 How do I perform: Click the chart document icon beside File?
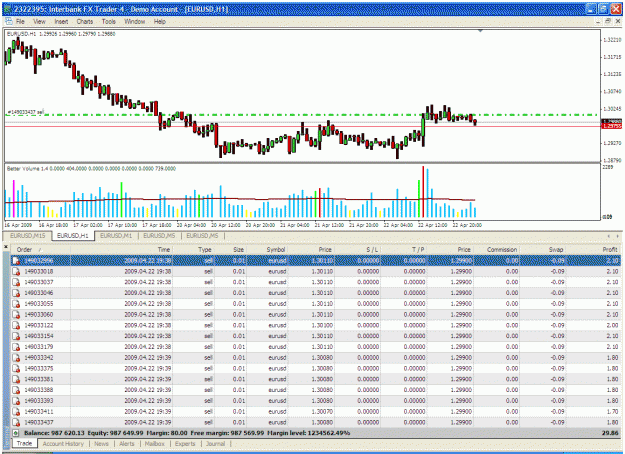click(x=8, y=22)
